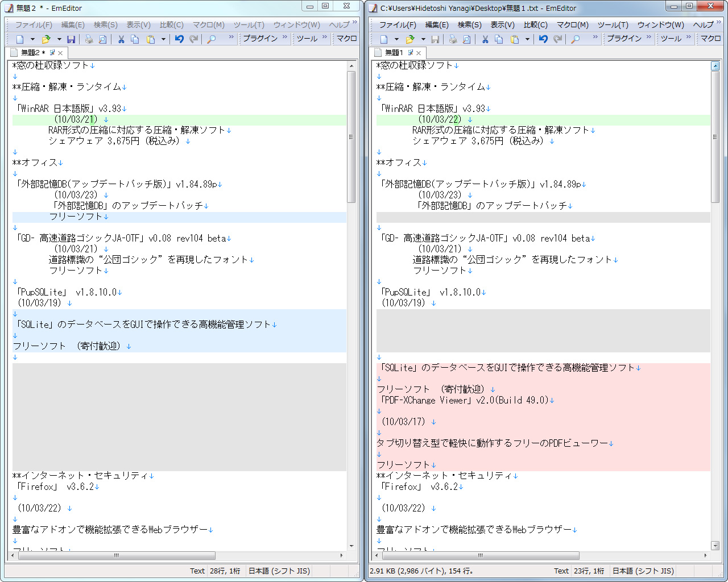Click 日本語 (シフト JIS) status in left window

point(279,571)
